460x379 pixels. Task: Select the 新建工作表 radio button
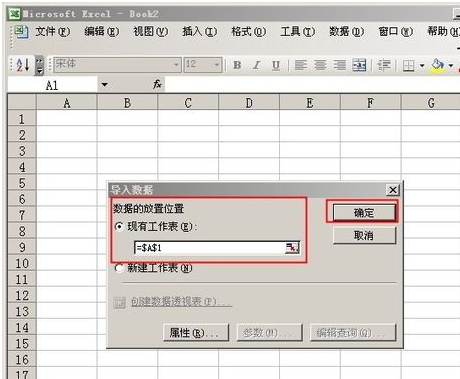pos(119,268)
